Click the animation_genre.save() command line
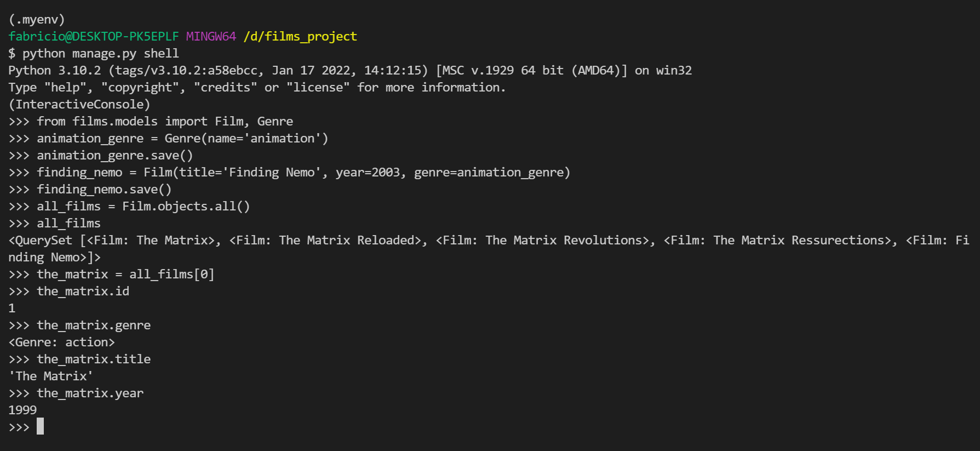 (x=114, y=155)
